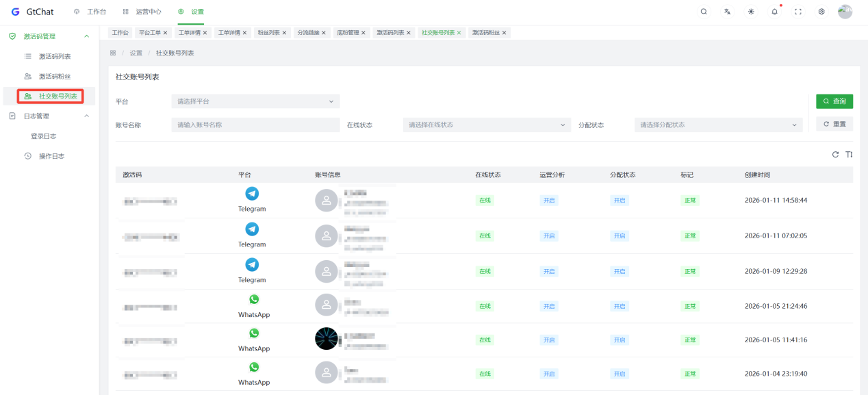
Task: Collapse the 激活码管理 sidebar group
Action: click(86, 36)
